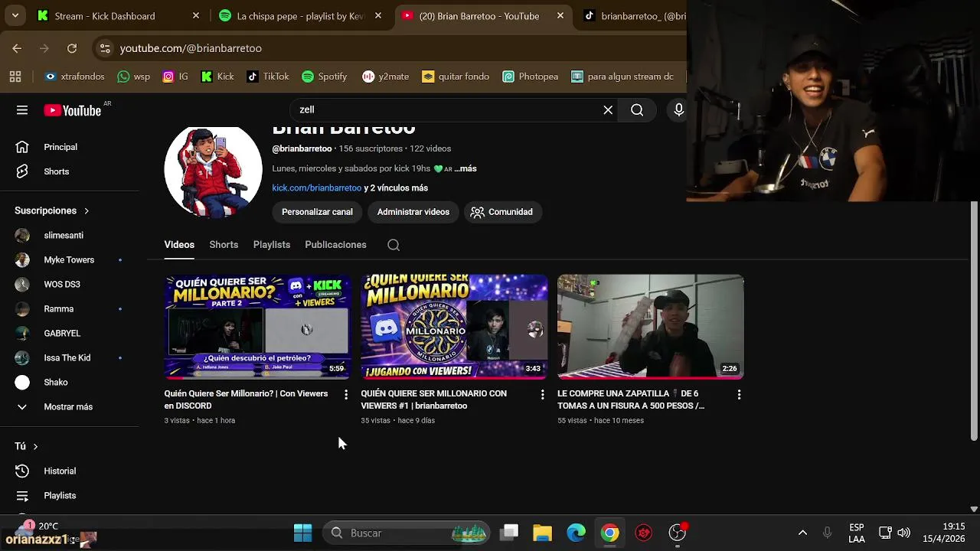Screen dimensions: 980x551
Task: Open options menu for Discord Millonario video
Action: tap(346, 395)
